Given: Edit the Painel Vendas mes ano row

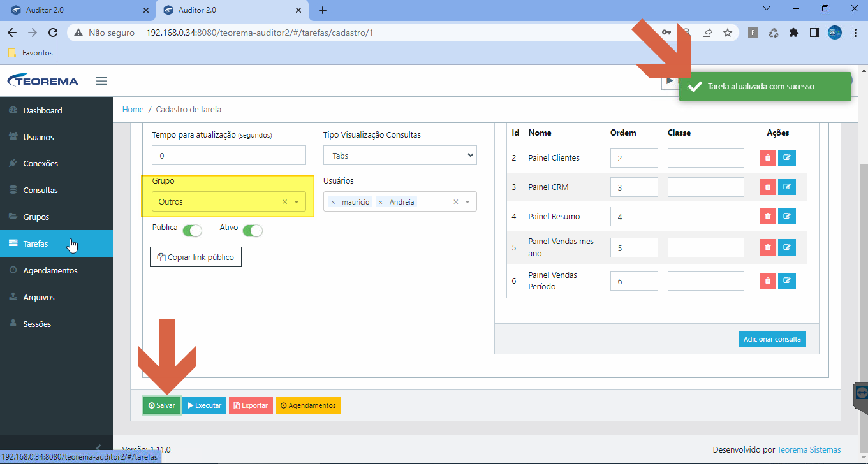Looking at the screenshot, I should point(787,247).
